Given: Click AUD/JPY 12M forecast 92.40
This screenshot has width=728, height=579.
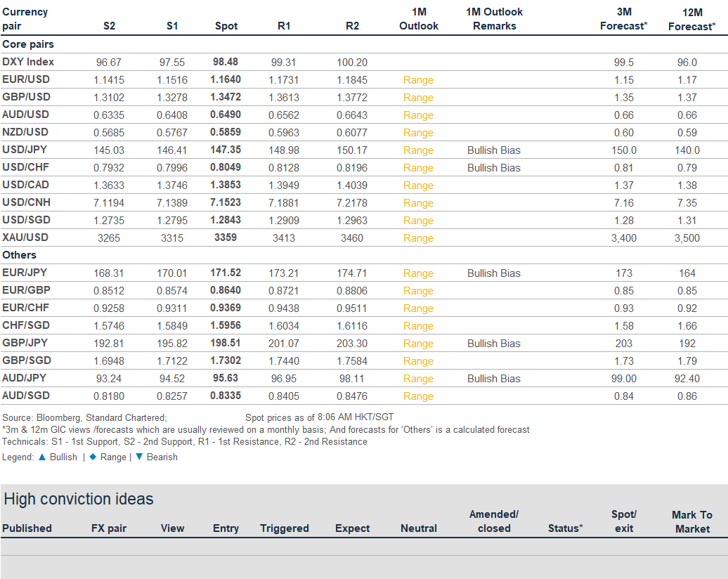Looking at the screenshot, I should tap(687, 379).
